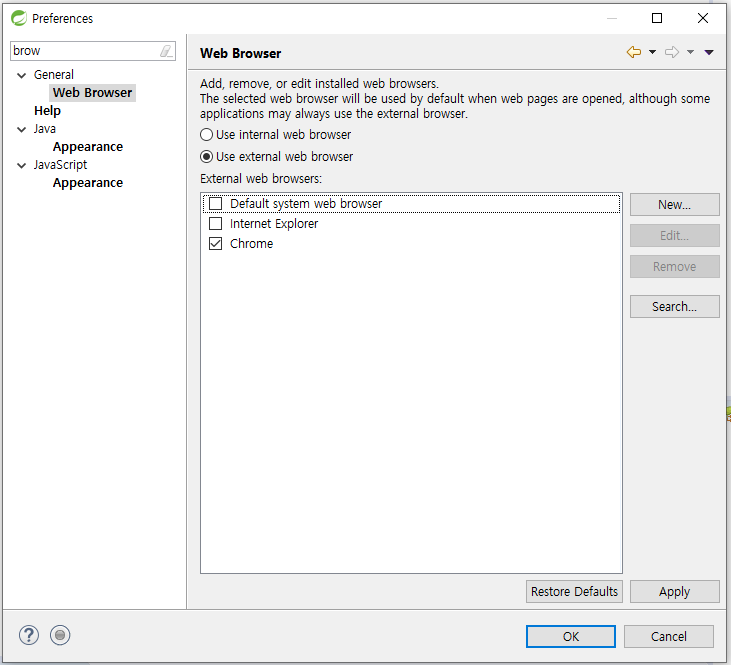Confirm with the OK button
Screen dimensions: 731x665
tap(571, 637)
